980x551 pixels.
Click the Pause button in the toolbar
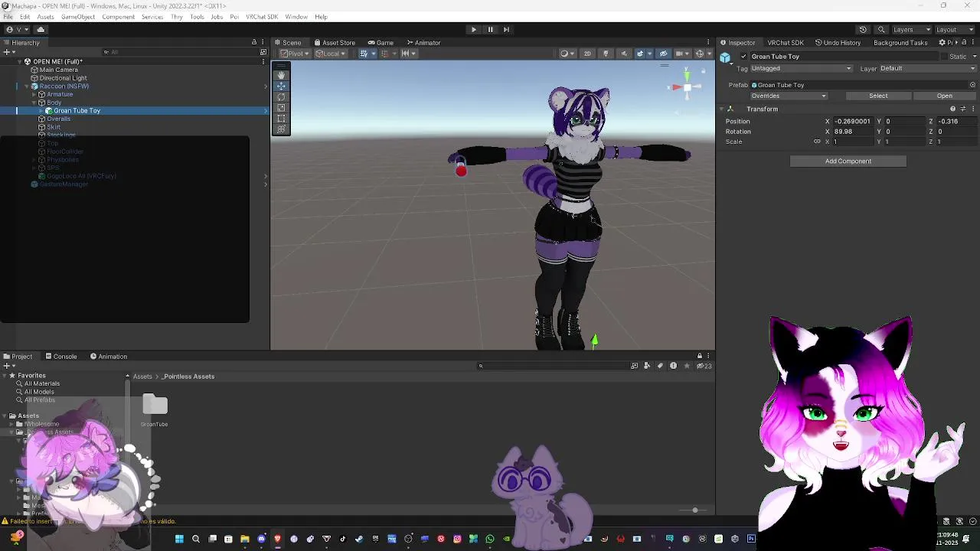[490, 29]
